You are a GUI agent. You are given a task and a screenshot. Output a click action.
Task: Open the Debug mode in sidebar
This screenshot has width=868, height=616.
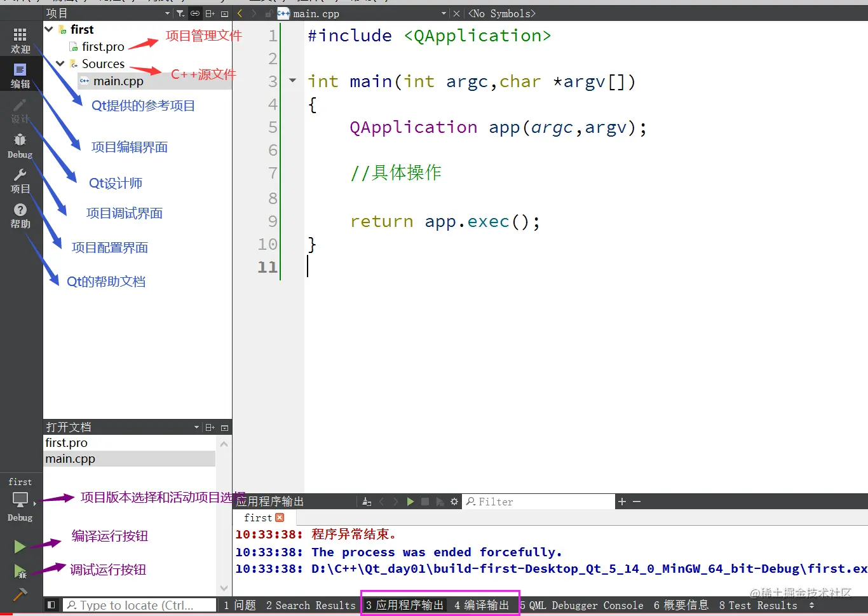click(20, 146)
